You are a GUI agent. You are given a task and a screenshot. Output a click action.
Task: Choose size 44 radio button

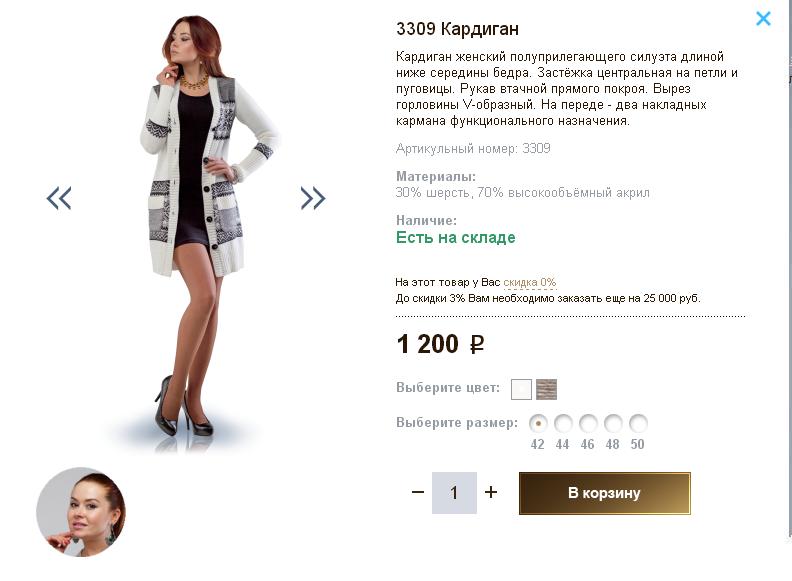(x=563, y=423)
